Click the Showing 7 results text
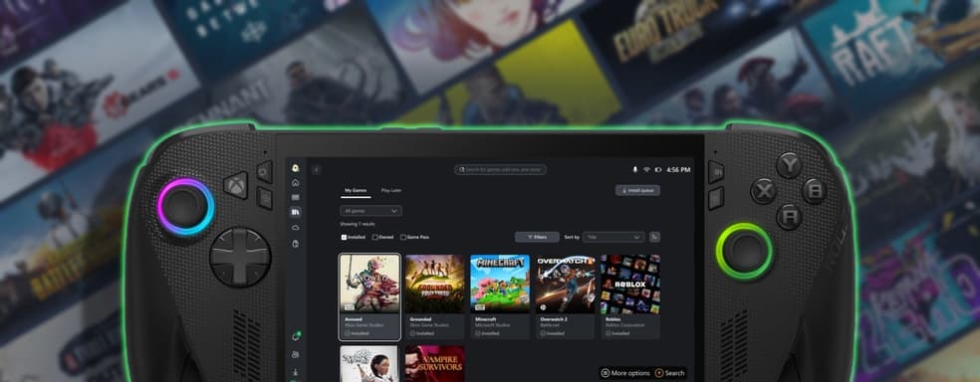Screen dimensions: 980x382 (x=358, y=224)
